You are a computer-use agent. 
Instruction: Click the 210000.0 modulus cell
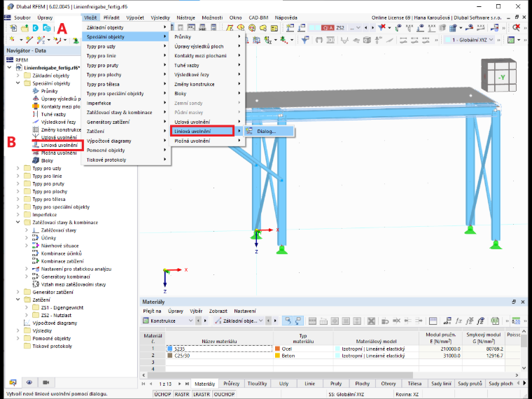(x=440, y=349)
